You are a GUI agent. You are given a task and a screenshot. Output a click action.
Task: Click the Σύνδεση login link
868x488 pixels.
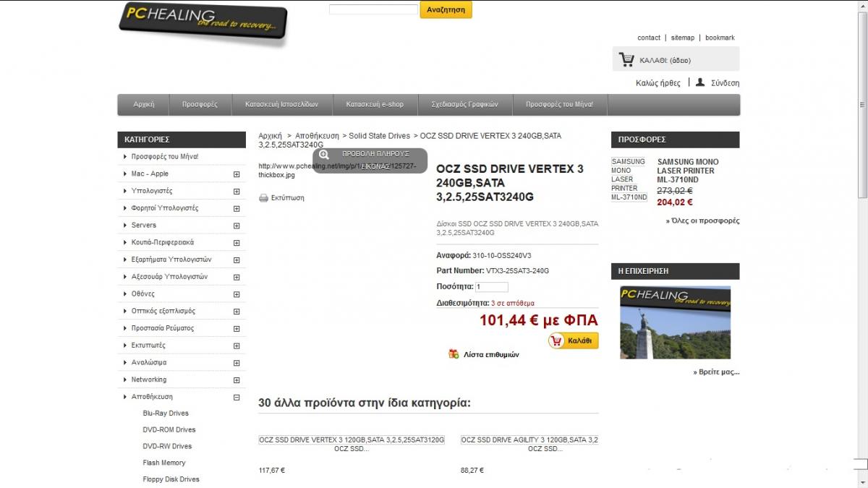point(725,83)
